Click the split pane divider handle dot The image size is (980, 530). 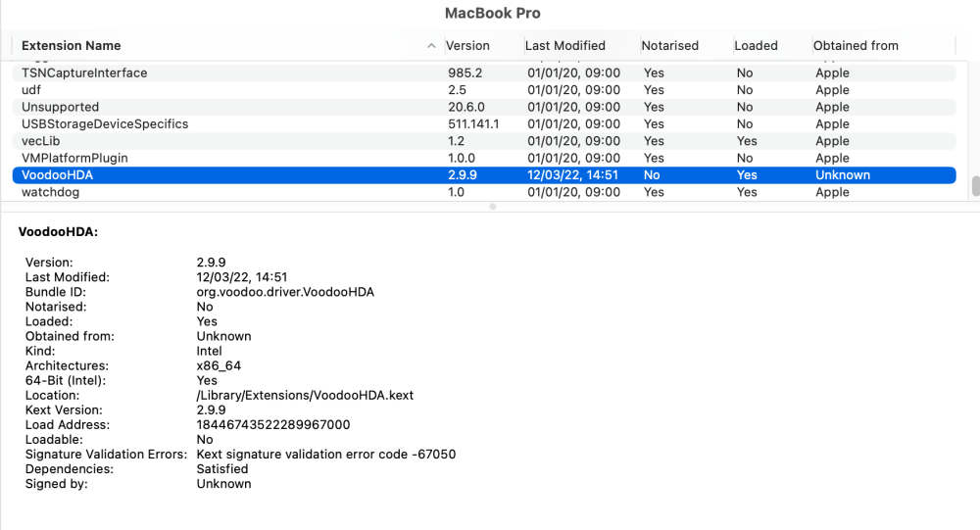click(x=493, y=207)
